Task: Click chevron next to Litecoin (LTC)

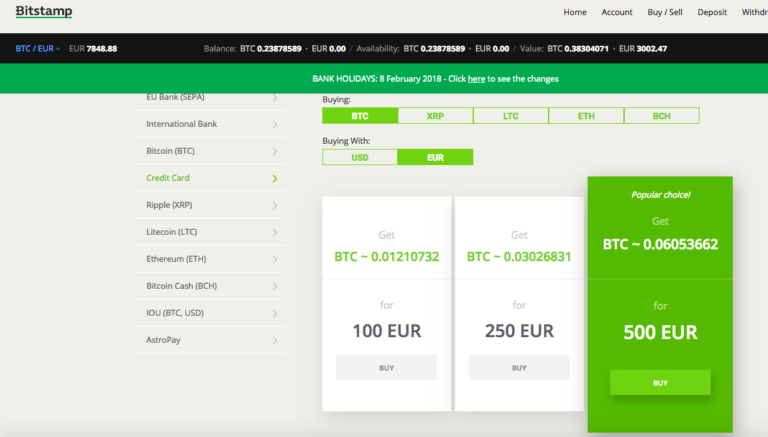Action: [x=275, y=232]
